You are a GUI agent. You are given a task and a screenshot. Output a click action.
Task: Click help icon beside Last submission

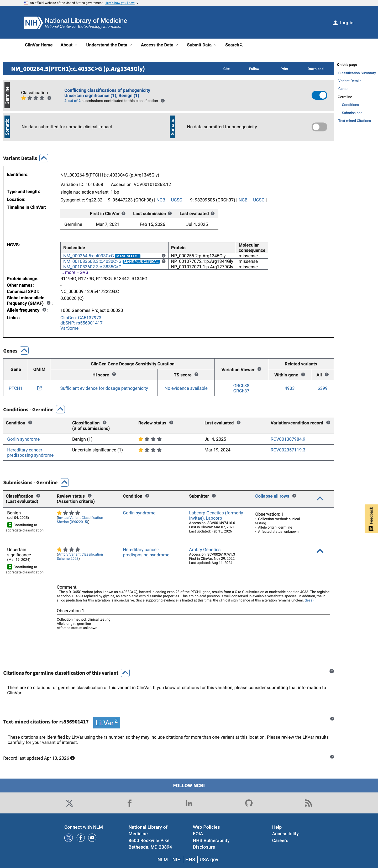pos(170,214)
